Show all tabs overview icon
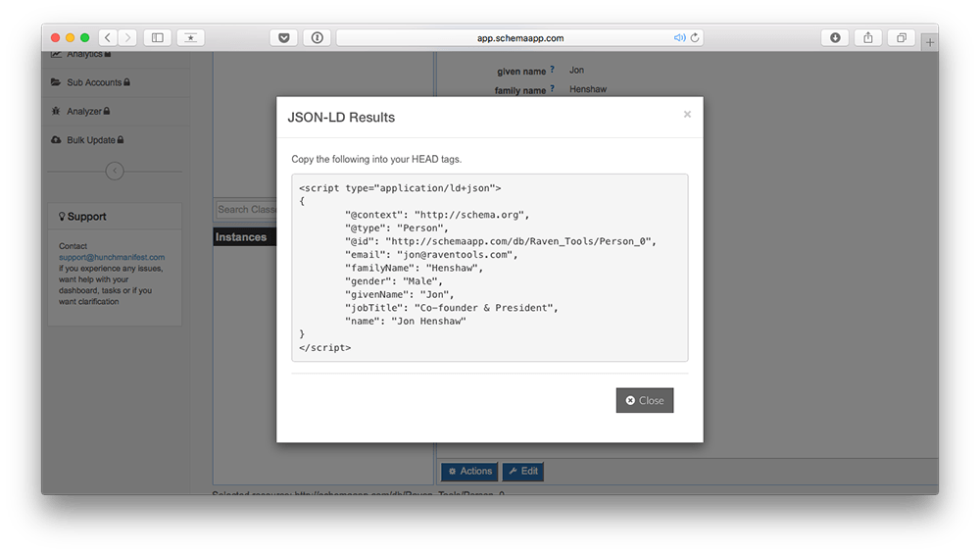 902,37
